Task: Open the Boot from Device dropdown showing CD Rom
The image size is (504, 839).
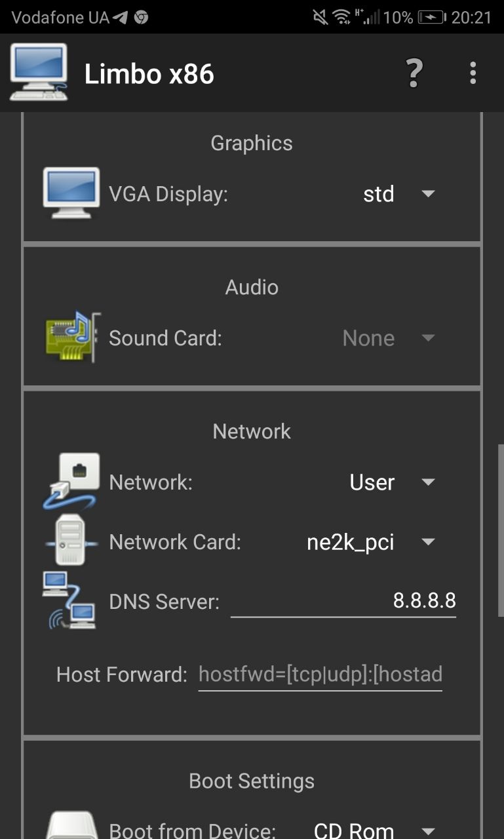Action: (x=374, y=830)
